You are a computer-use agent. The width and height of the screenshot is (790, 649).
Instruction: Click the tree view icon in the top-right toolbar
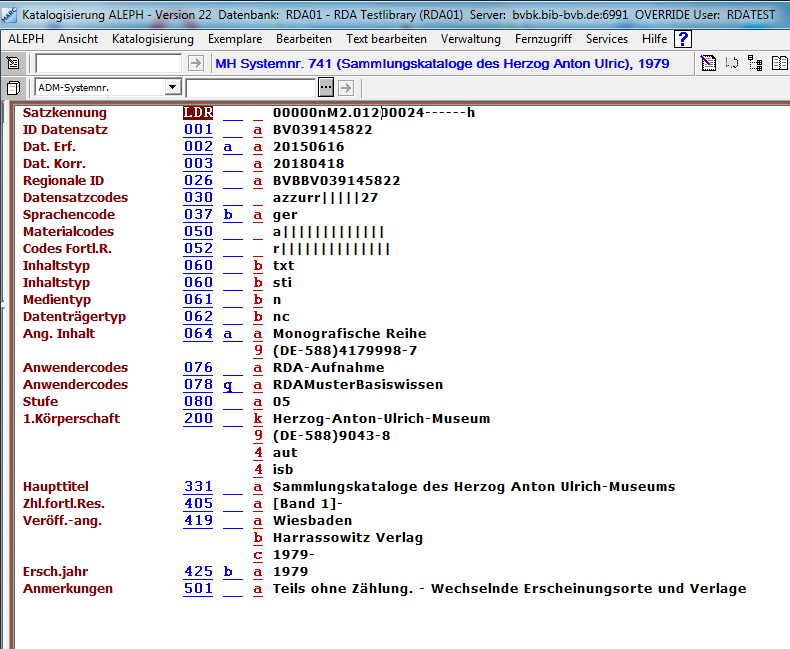(x=754, y=63)
